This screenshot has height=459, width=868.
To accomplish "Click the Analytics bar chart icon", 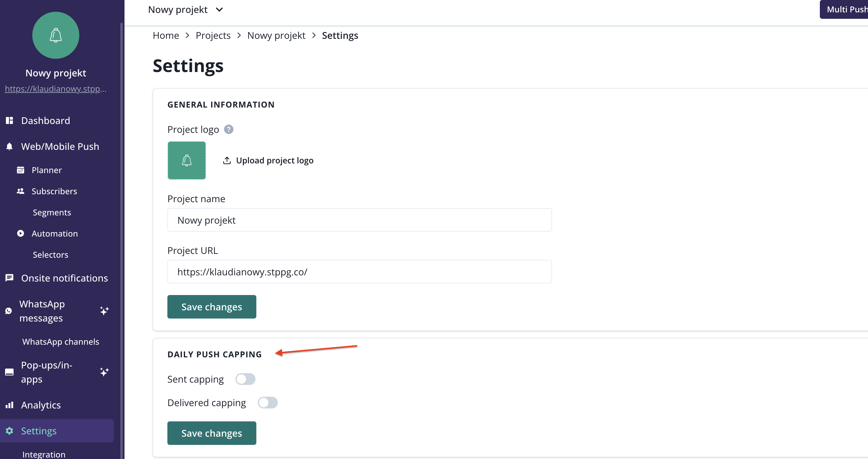I will 9,405.
